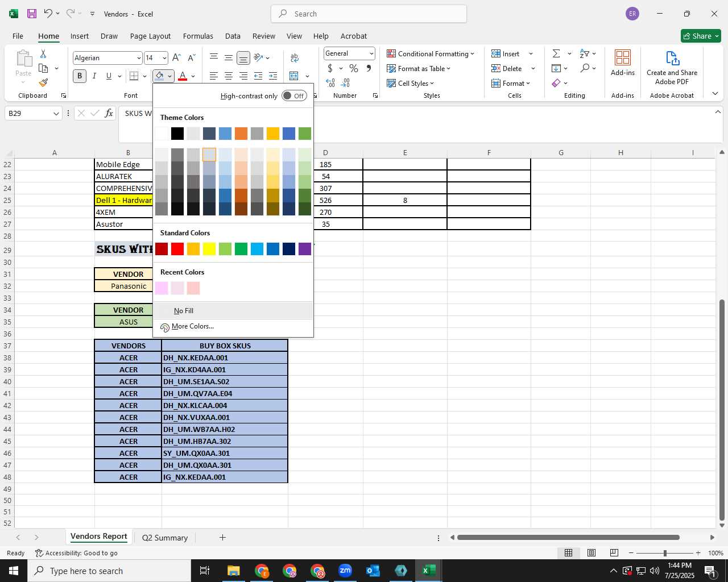Open More Colors dialog
This screenshot has width=728, height=582.
(233, 326)
